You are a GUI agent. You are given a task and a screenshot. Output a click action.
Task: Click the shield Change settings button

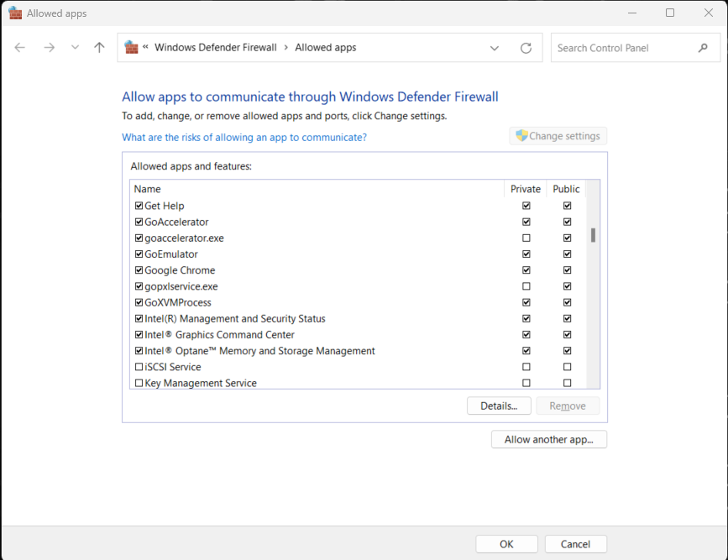point(558,136)
